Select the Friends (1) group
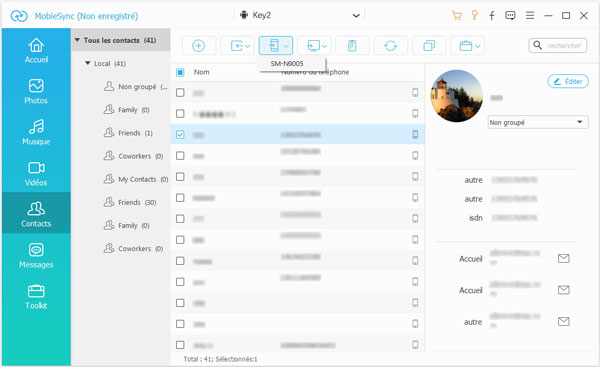 pyautogui.click(x=129, y=133)
